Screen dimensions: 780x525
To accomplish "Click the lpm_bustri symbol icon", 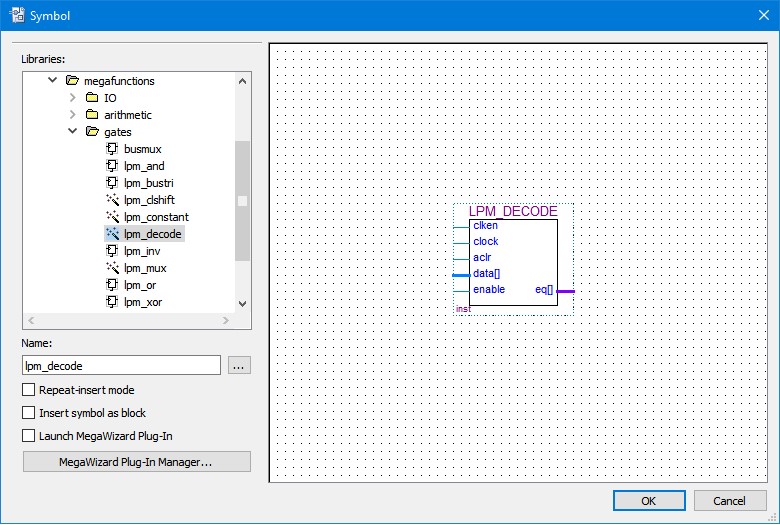I will pos(112,183).
